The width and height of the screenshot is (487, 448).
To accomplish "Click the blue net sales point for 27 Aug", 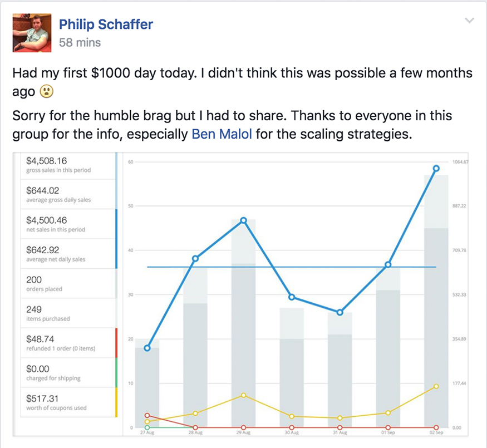I will [147, 348].
